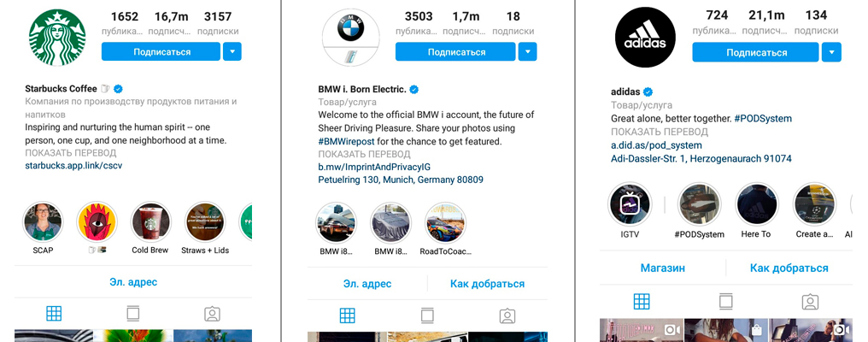Viewport: 868px width, 342px height.
Task: Follow the BMW i account
Action: click(x=455, y=51)
